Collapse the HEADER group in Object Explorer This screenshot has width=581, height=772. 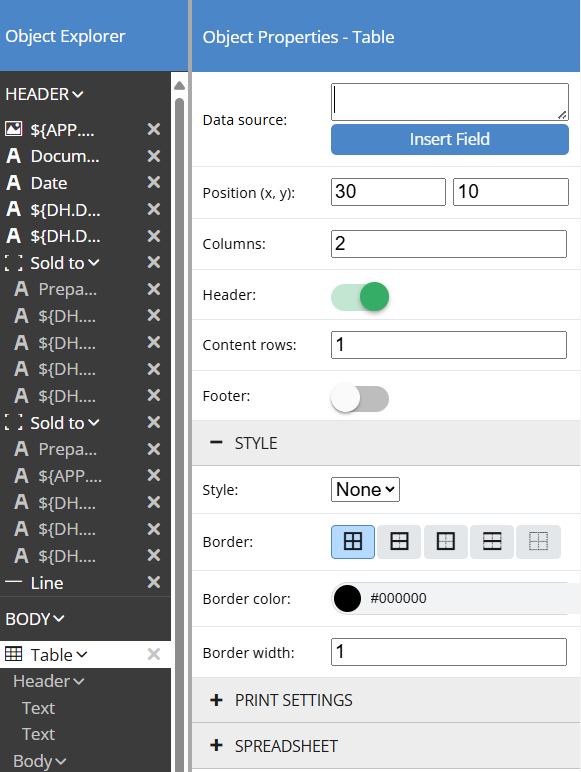tap(44, 94)
